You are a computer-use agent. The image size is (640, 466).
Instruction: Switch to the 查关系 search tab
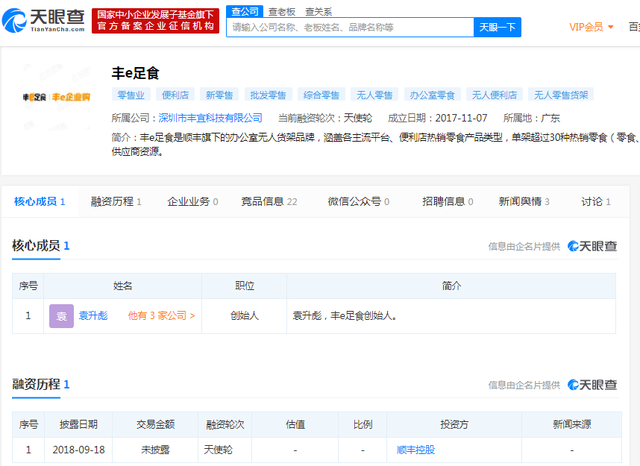pos(319,10)
